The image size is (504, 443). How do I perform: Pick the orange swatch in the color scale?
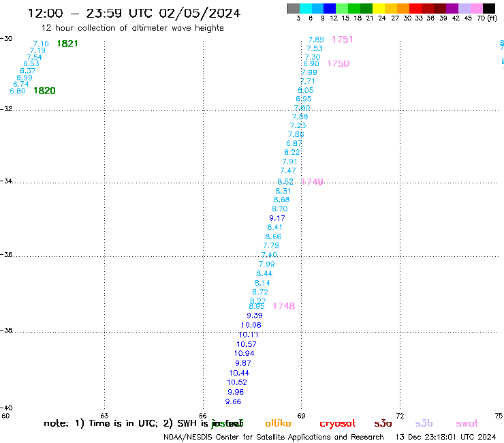click(403, 8)
